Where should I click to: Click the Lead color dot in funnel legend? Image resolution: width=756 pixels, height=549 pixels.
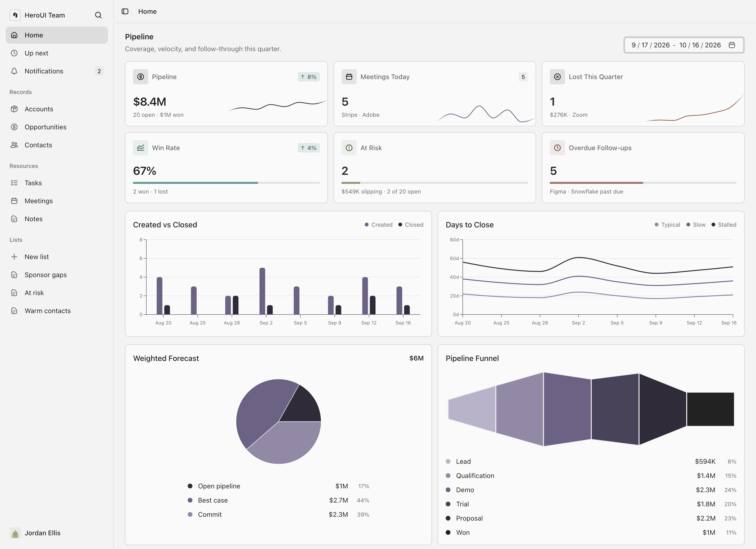(x=448, y=462)
